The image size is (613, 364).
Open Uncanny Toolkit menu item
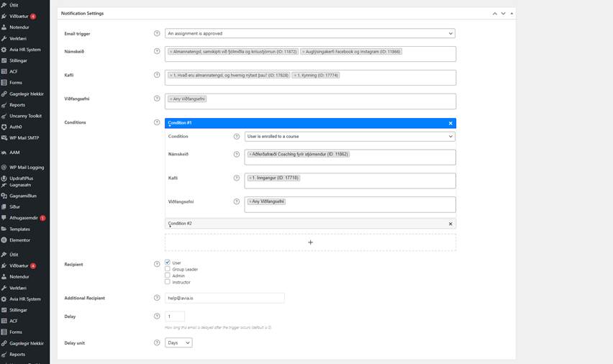[x=25, y=115]
